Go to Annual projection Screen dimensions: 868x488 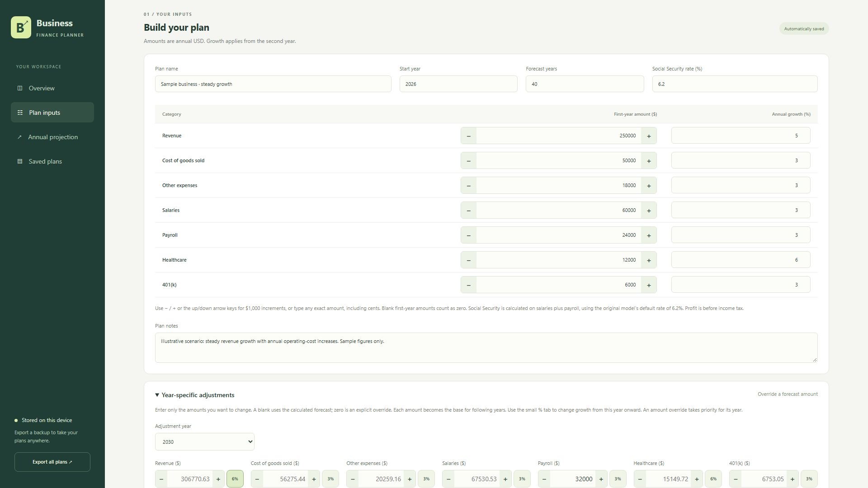pos(52,137)
